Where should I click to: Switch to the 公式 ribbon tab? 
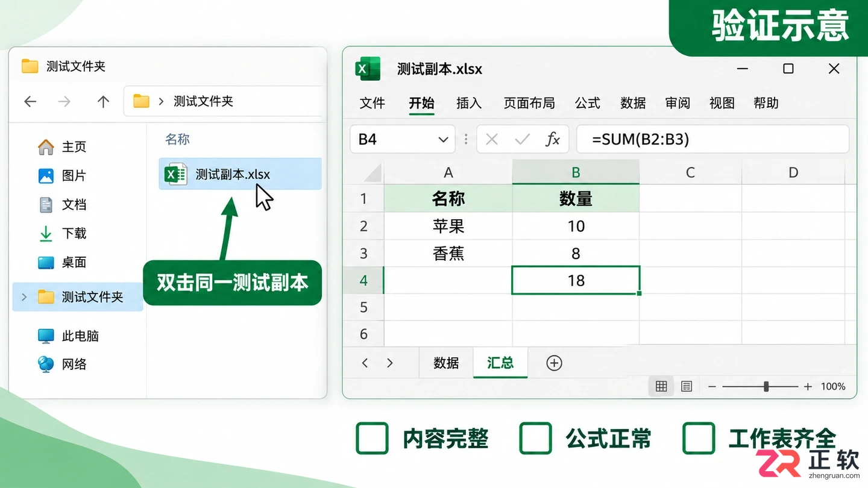(587, 103)
